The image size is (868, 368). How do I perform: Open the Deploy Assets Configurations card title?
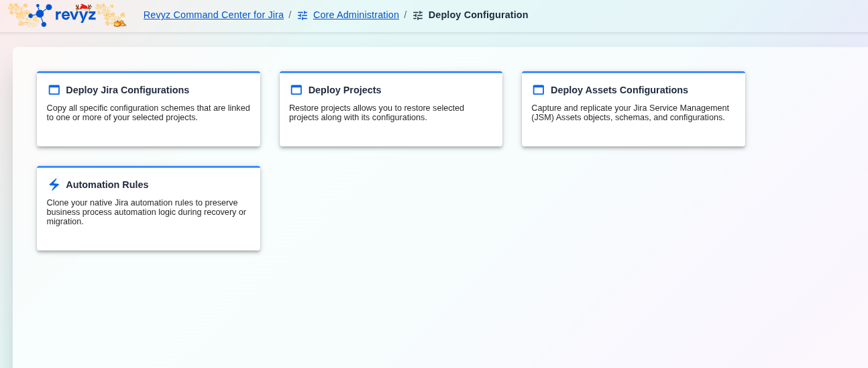(x=619, y=90)
